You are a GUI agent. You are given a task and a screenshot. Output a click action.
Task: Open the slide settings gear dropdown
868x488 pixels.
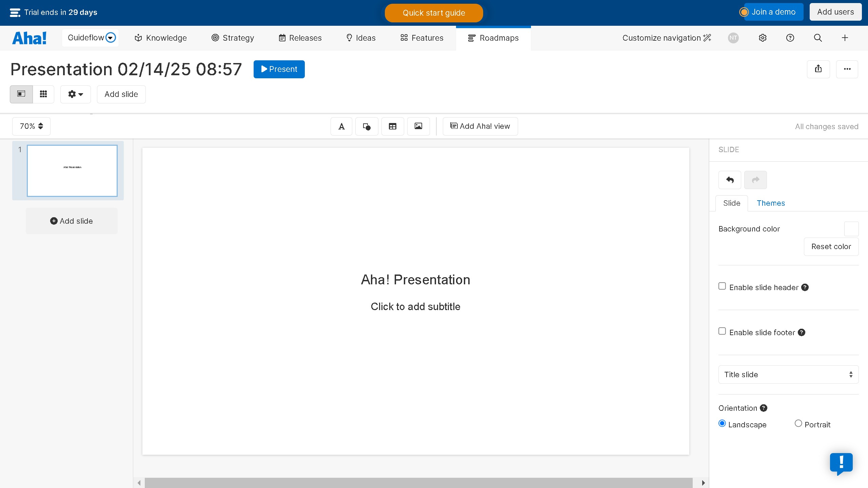(x=75, y=94)
